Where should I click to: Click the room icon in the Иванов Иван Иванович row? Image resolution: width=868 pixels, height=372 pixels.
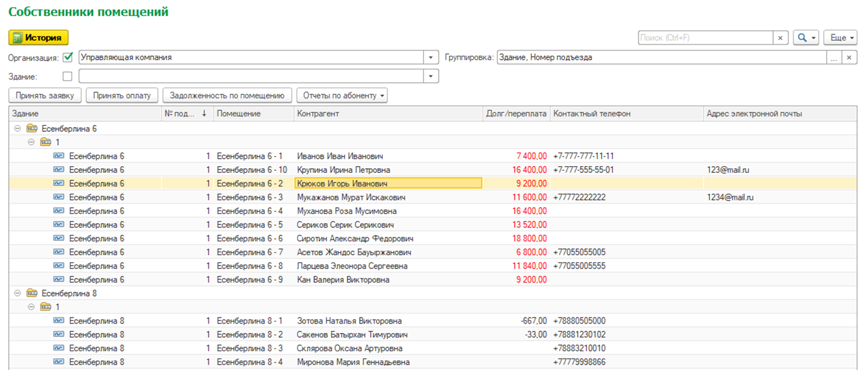point(59,156)
